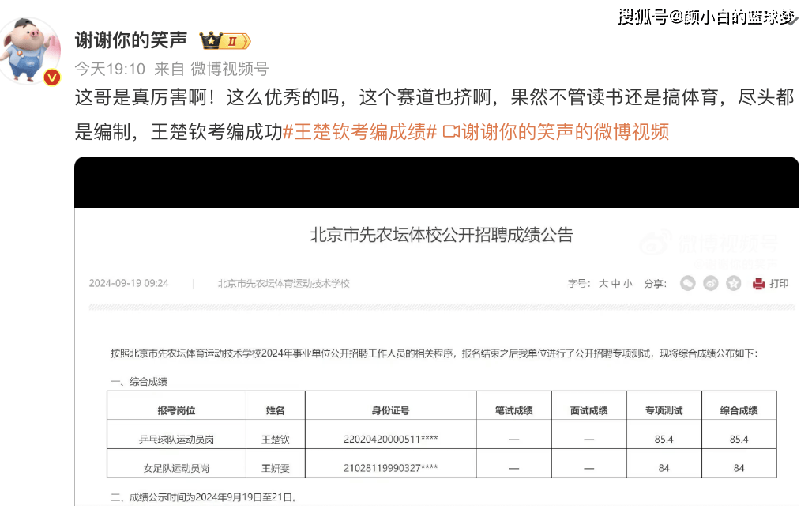The width and height of the screenshot is (812, 506).
Task: Click the WeChat share icon
Action: 687,283
